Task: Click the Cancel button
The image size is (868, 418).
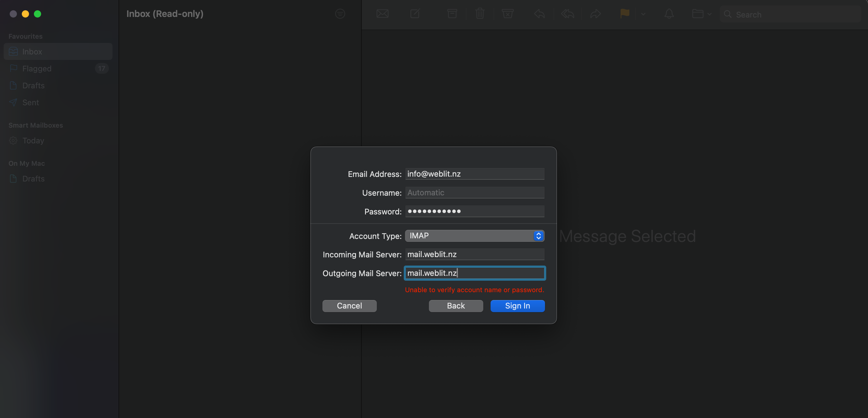Action: click(x=349, y=306)
